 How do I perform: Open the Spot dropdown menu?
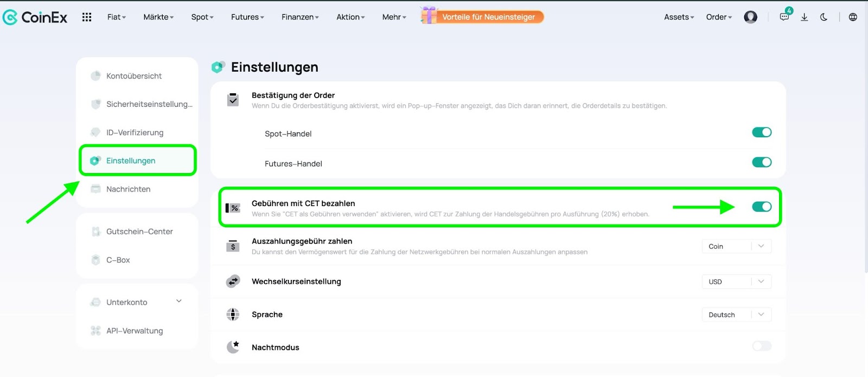coord(202,17)
